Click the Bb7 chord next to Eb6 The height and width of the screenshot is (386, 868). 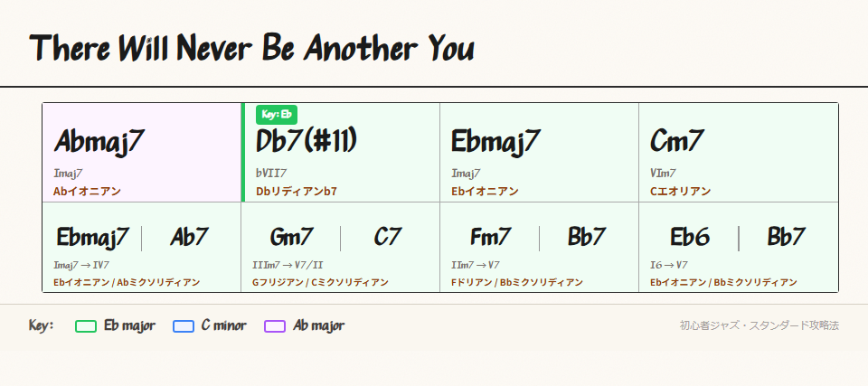786,238
